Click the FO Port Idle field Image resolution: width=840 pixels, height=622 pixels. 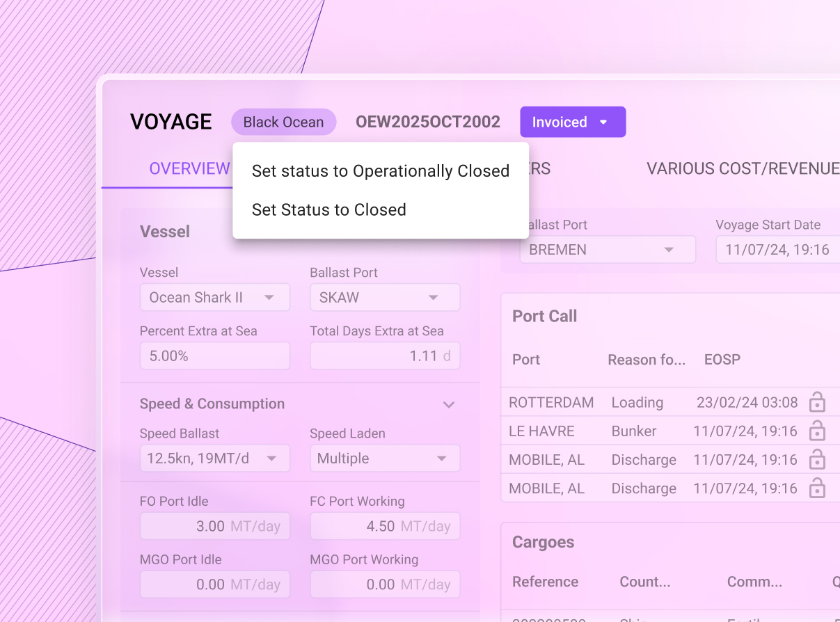point(215,526)
